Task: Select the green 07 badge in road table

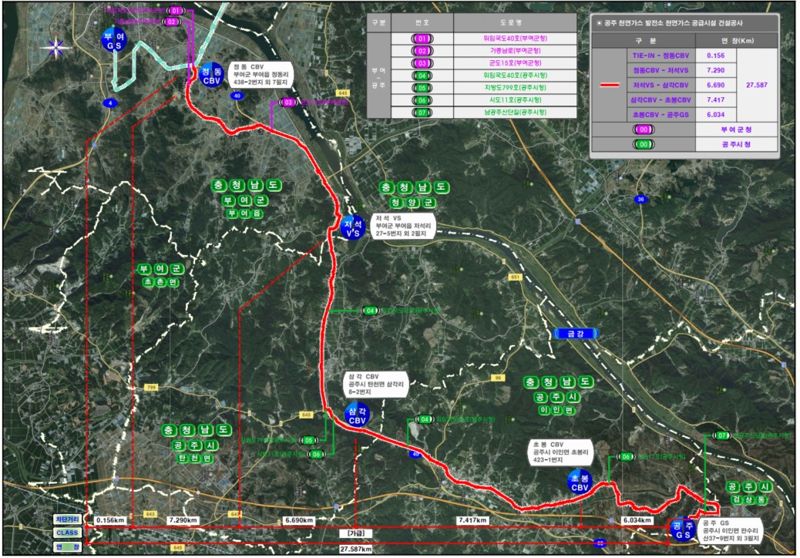Action: tap(422, 112)
